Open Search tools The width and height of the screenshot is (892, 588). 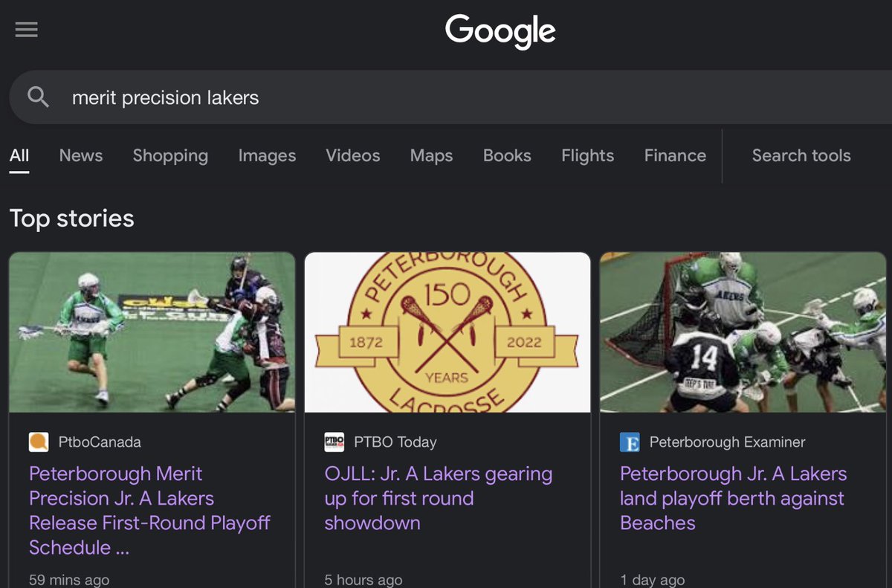pos(801,155)
